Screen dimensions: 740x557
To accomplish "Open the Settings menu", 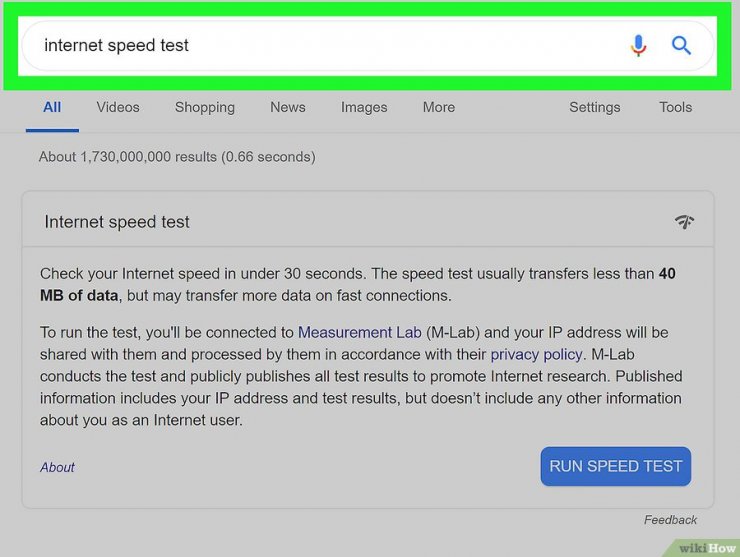I will pos(595,108).
